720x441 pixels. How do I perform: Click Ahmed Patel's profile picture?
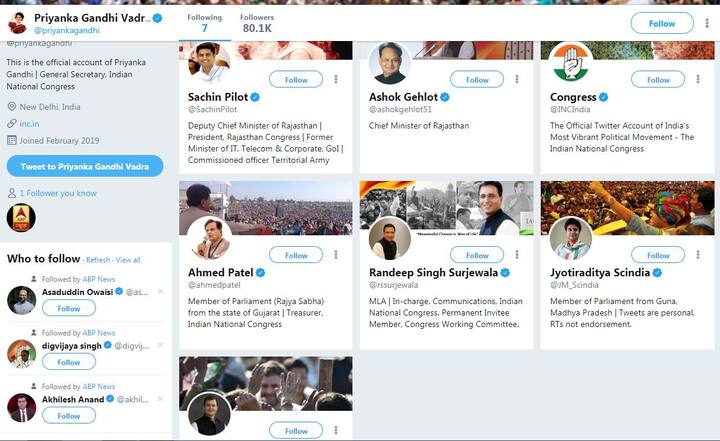coord(208,238)
